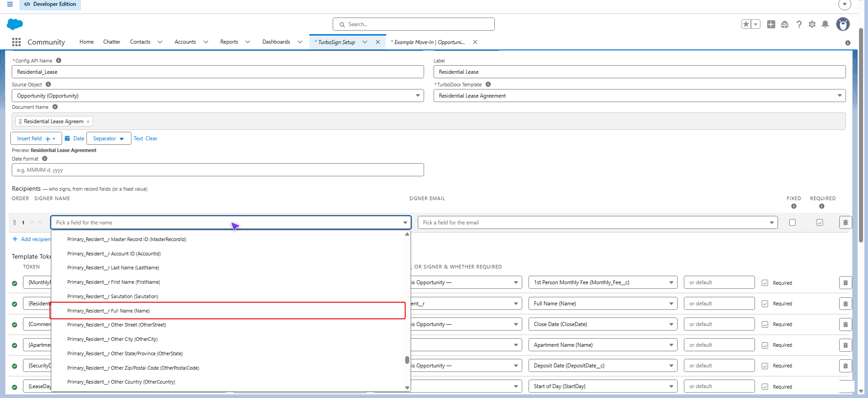
Task: Delete the Close Date token row
Action: tap(845, 324)
